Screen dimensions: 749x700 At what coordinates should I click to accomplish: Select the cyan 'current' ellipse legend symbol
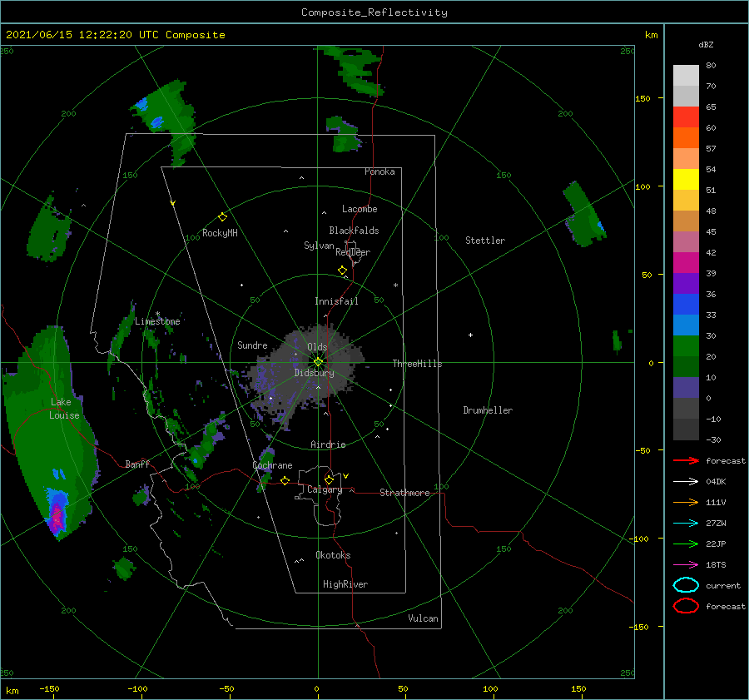[686, 585]
